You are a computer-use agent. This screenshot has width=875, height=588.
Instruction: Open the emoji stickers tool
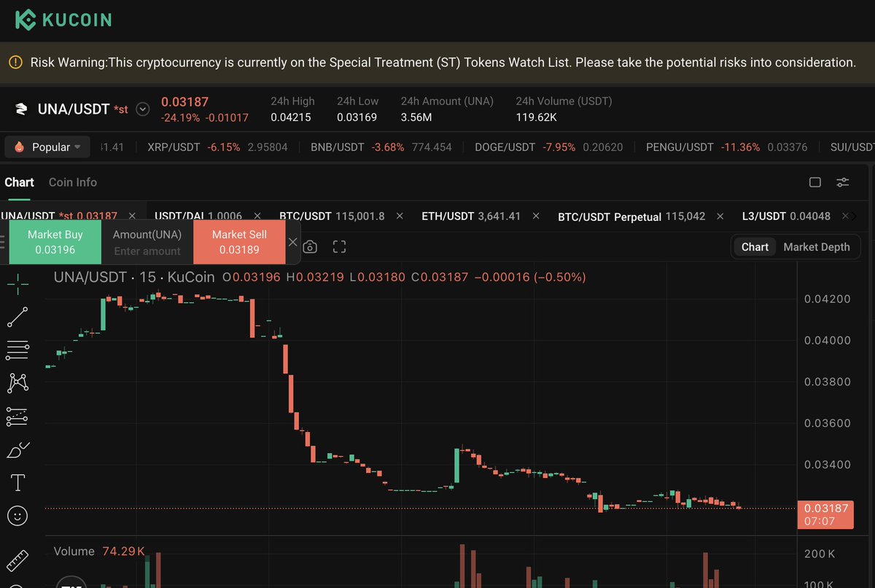coord(17,516)
